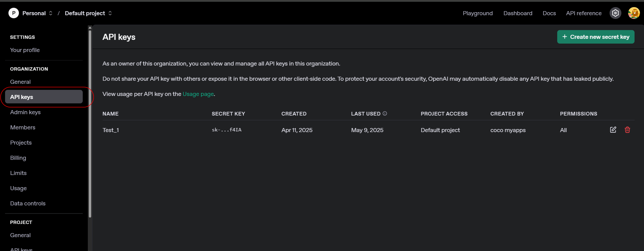Click the Personal organization P badge
This screenshot has height=251, width=644.
[14, 13]
